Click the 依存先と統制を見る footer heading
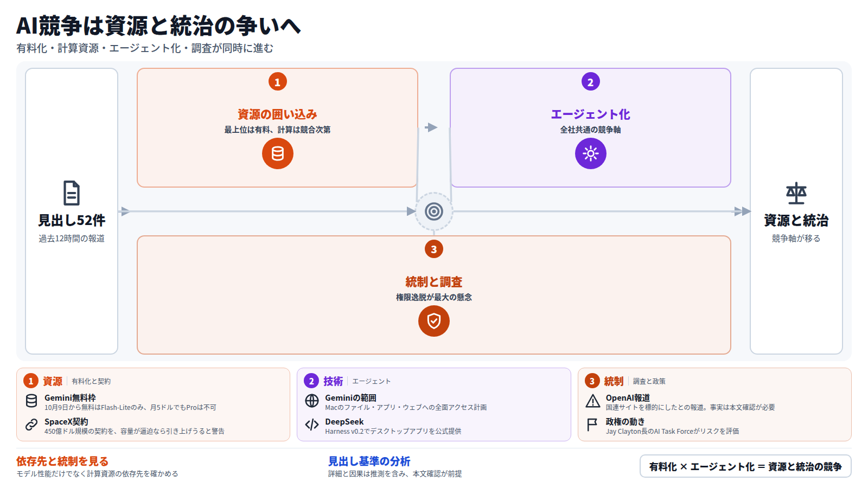This screenshot has height=488, width=868. point(62,461)
